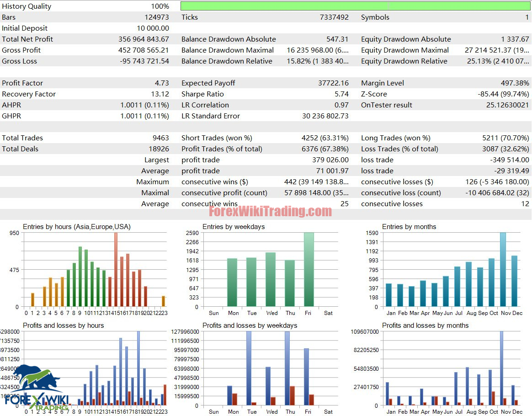Select the Balance Drawdown Maximal value

pos(318,50)
